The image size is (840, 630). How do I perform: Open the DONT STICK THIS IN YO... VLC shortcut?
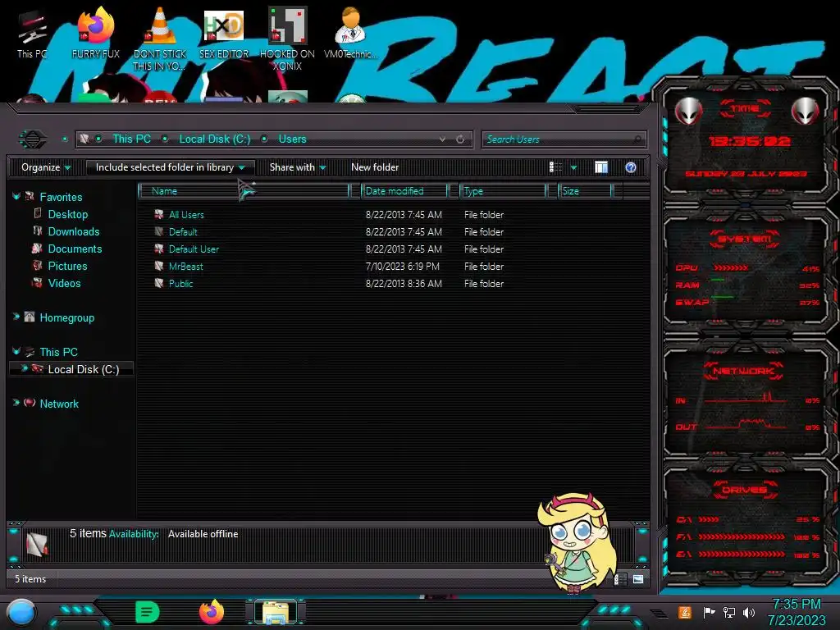pos(160,39)
